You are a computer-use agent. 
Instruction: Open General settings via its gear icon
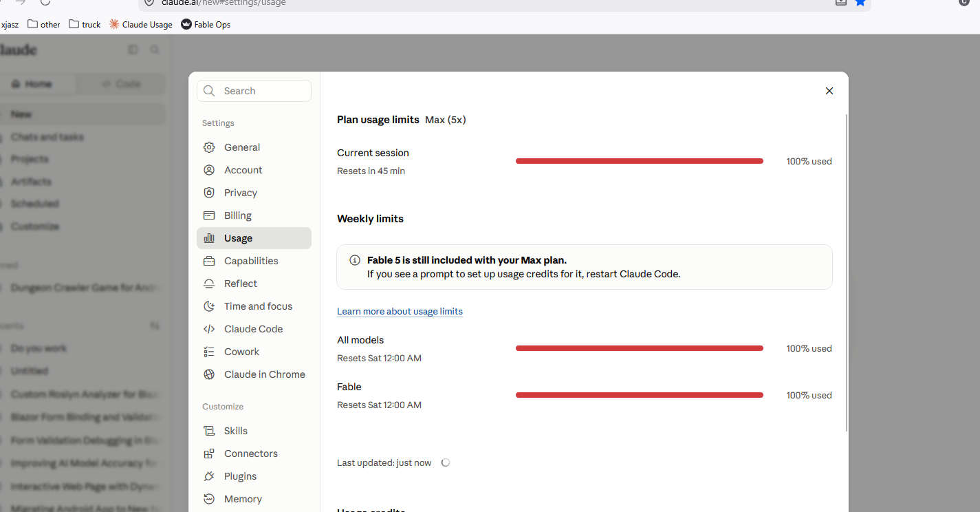point(209,147)
